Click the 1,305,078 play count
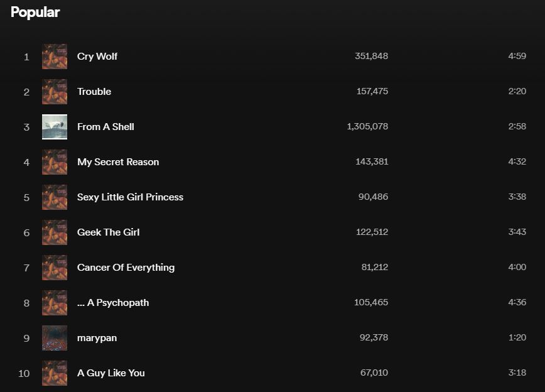 (x=367, y=127)
